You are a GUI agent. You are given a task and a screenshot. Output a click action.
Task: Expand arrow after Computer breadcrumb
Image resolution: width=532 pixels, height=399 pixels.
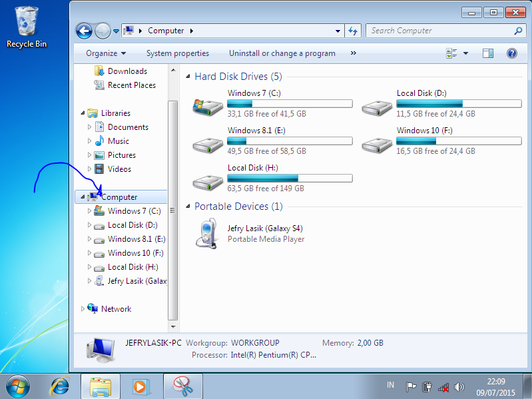pos(192,31)
